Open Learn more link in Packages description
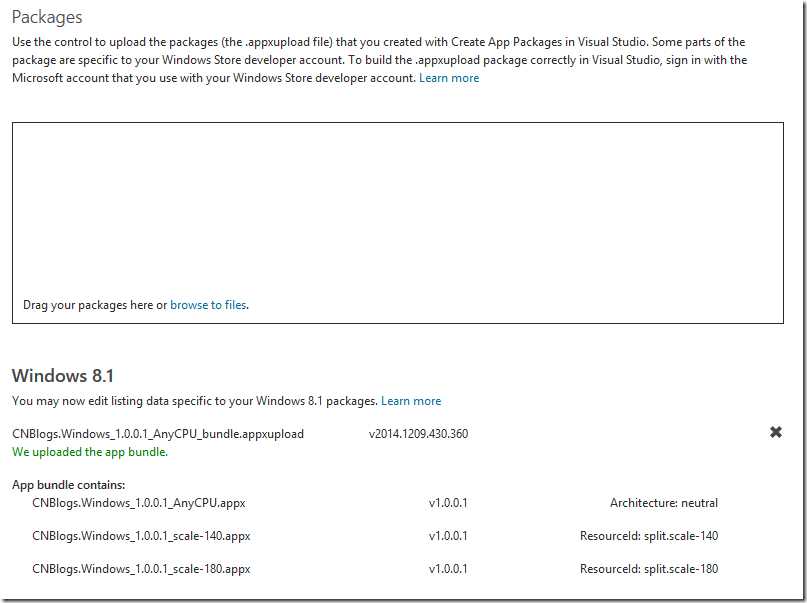Image resolution: width=807 pixels, height=603 pixels. coord(449,78)
